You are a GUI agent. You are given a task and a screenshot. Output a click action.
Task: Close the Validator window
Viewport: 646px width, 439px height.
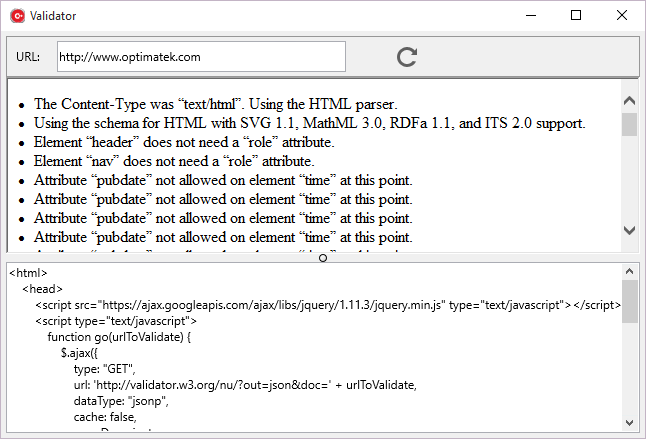click(622, 16)
